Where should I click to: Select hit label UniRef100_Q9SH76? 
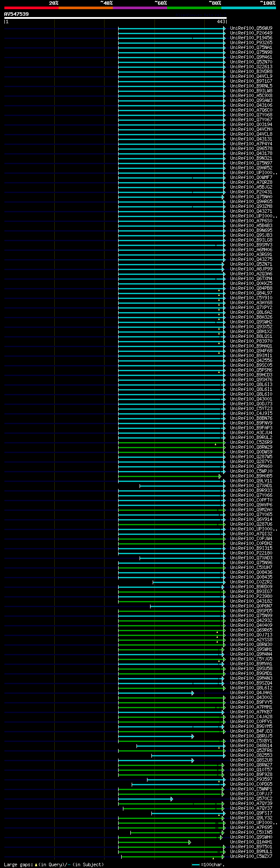coord(251,380)
